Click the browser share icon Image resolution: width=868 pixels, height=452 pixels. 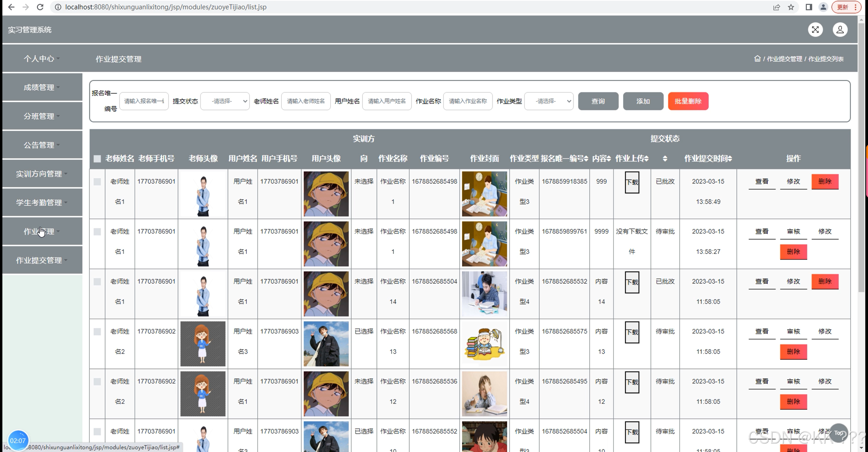coord(776,7)
